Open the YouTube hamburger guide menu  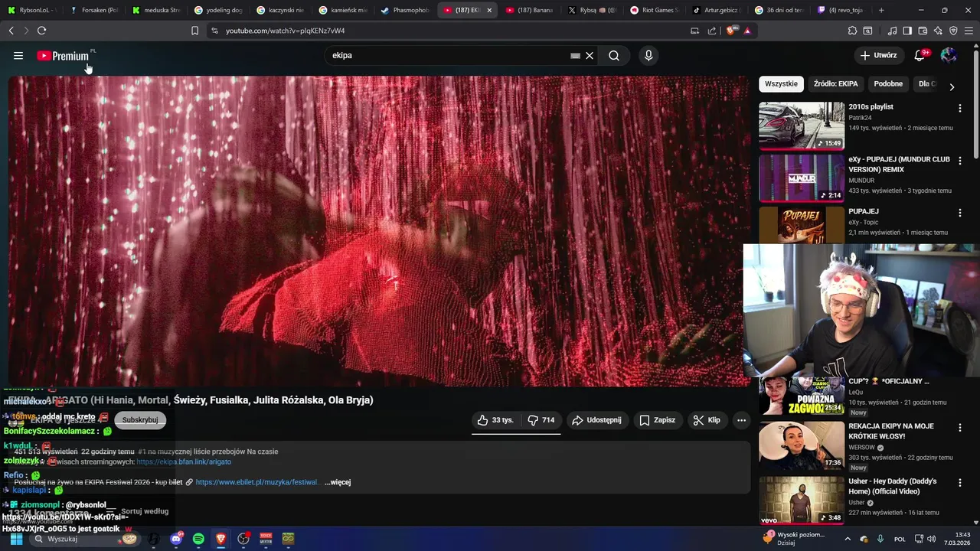pos(18,55)
